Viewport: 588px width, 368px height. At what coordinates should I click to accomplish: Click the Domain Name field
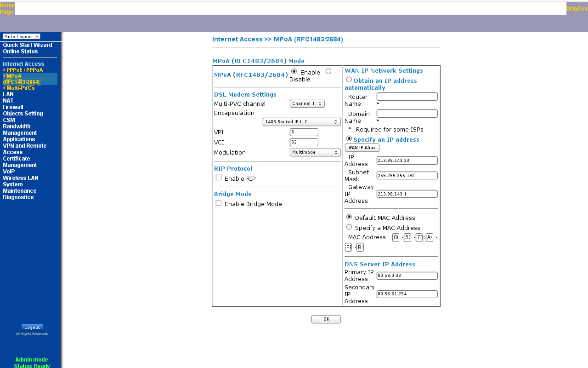[407, 114]
